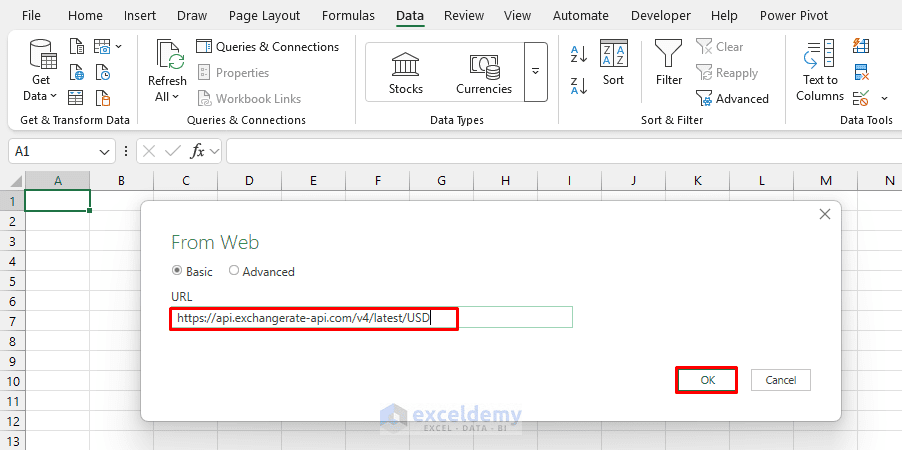Click the Reapply filter command
This screenshot has width=902, height=450.
(x=727, y=73)
